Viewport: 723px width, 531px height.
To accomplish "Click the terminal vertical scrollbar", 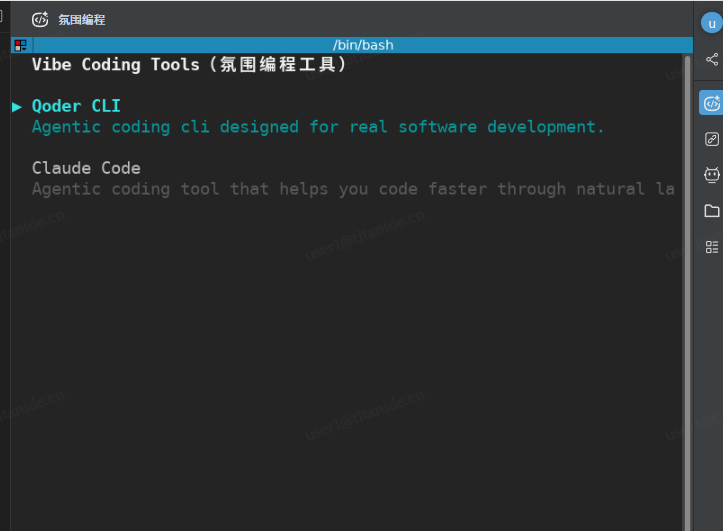I will click(x=687, y=290).
